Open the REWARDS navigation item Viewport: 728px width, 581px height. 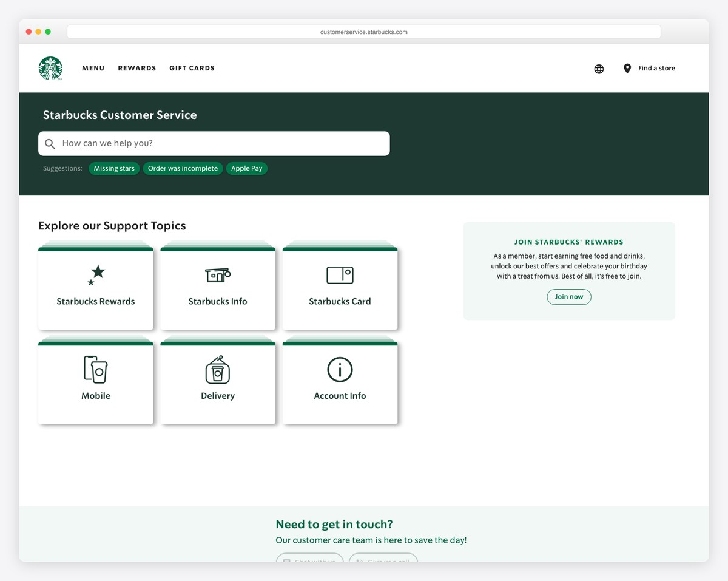coord(136,68)
